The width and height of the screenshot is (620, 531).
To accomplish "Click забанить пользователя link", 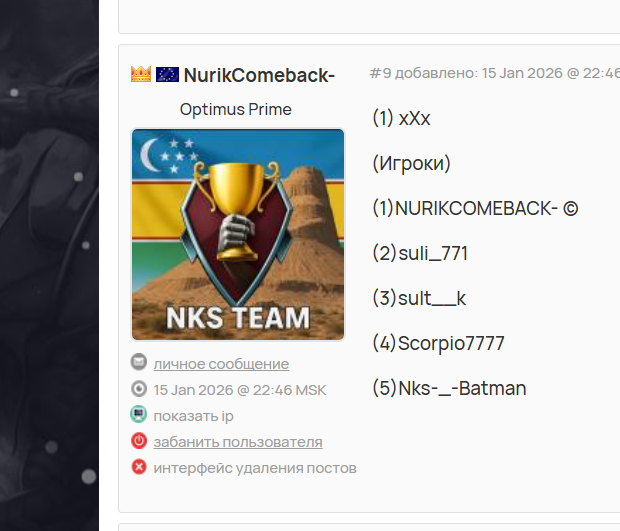I will (238, 442).
